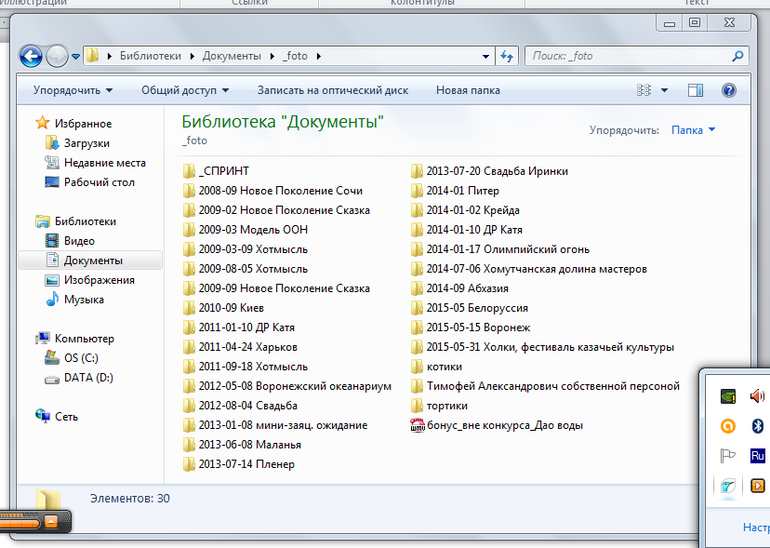Click the Новая папка button

tap(467, 90)
